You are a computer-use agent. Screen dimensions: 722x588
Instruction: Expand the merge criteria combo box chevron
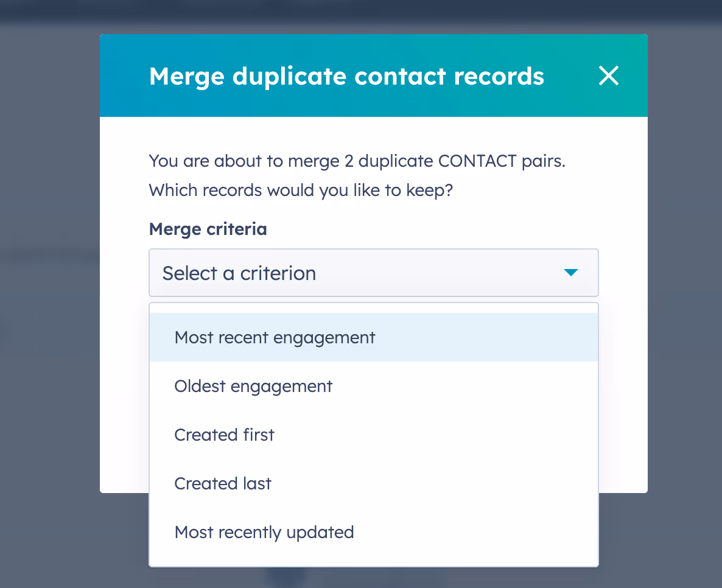tap(571, 273)
